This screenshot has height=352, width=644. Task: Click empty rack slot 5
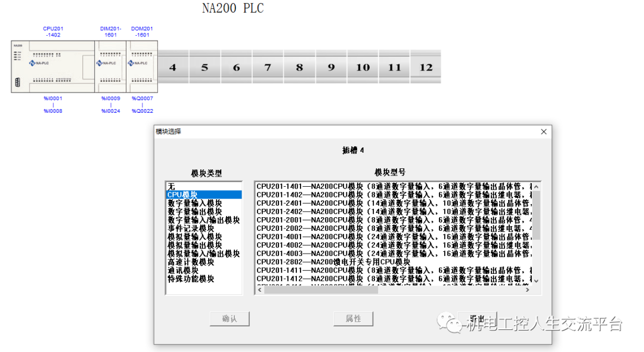pos(205,67)
